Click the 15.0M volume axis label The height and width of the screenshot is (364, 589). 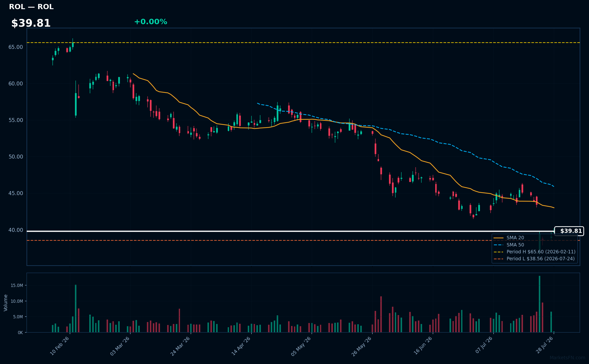[17, 285]
